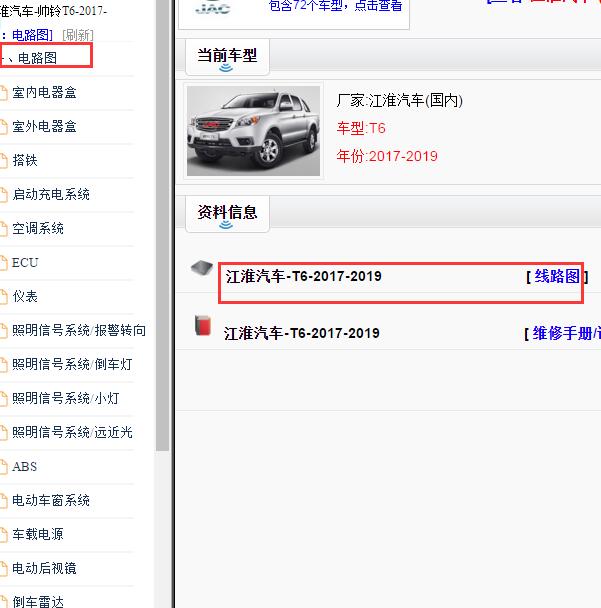
Task: Open 照明信号系统/远近光 entry
Action: (x=73, y=432)
